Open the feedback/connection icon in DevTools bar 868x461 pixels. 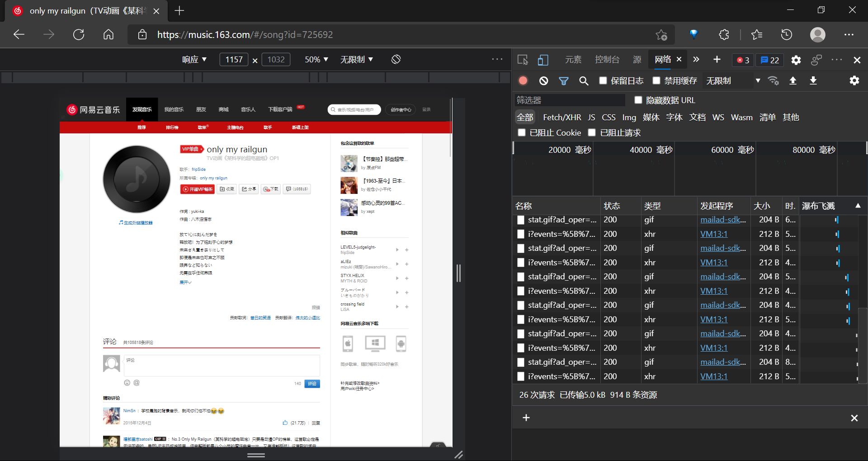816,60
